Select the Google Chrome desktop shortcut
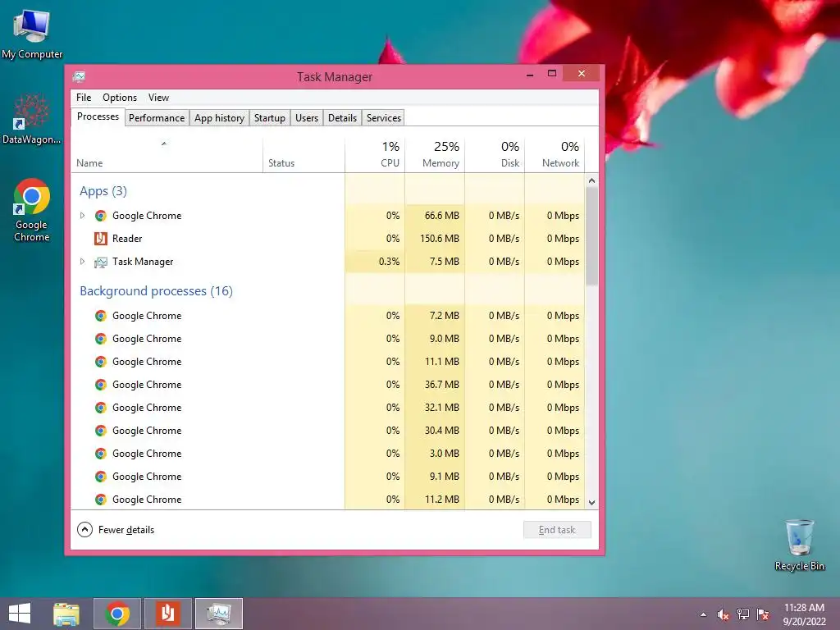Screen dimensions: 840x630 click(x=32, y=210)
